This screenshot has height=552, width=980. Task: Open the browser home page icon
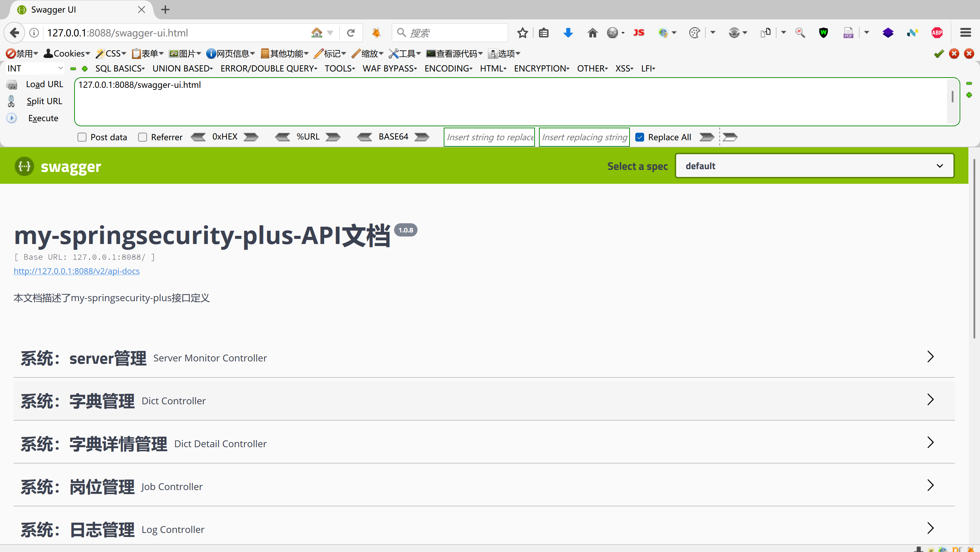click(592, 33)
